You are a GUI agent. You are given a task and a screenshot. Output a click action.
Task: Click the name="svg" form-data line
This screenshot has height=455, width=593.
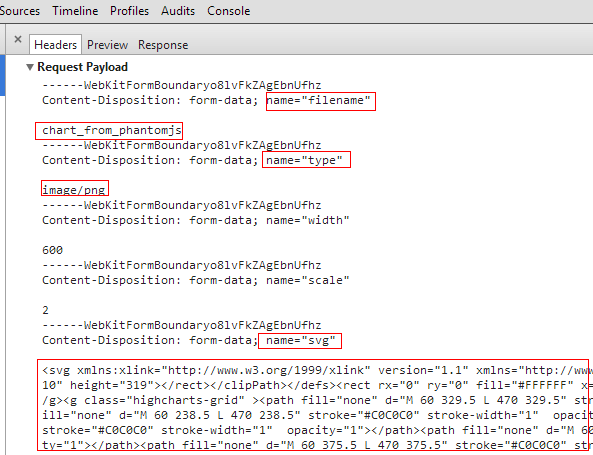tap(189, 340)
